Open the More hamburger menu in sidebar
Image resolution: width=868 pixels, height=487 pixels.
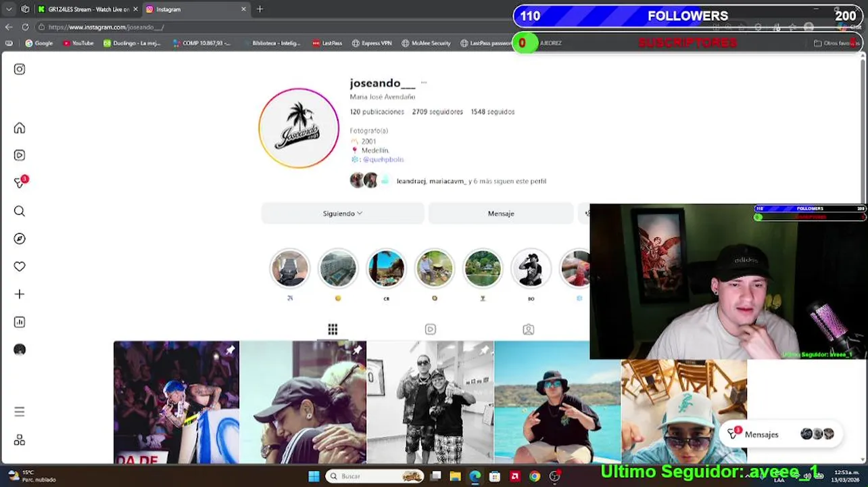20,411
